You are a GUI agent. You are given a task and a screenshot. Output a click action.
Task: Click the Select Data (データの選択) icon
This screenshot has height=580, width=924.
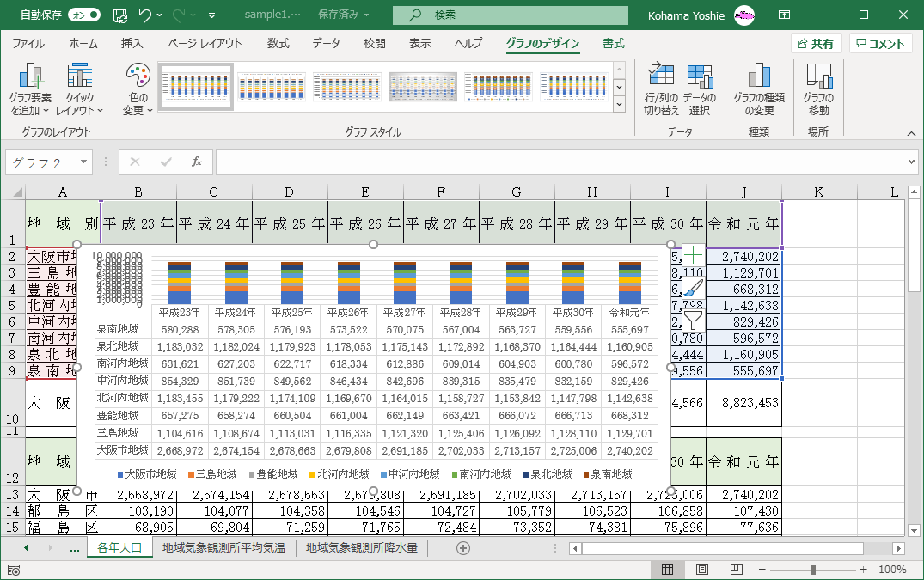(x=700, y=88)
